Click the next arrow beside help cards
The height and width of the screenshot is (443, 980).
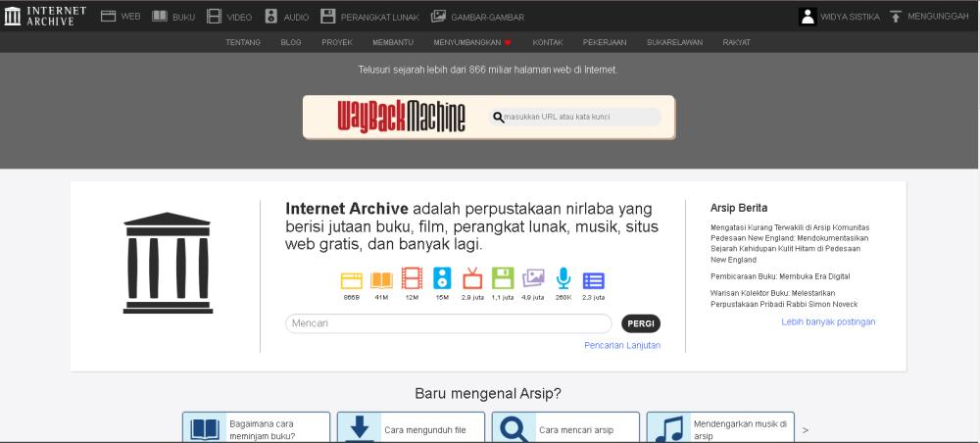[x=806, y=430]
